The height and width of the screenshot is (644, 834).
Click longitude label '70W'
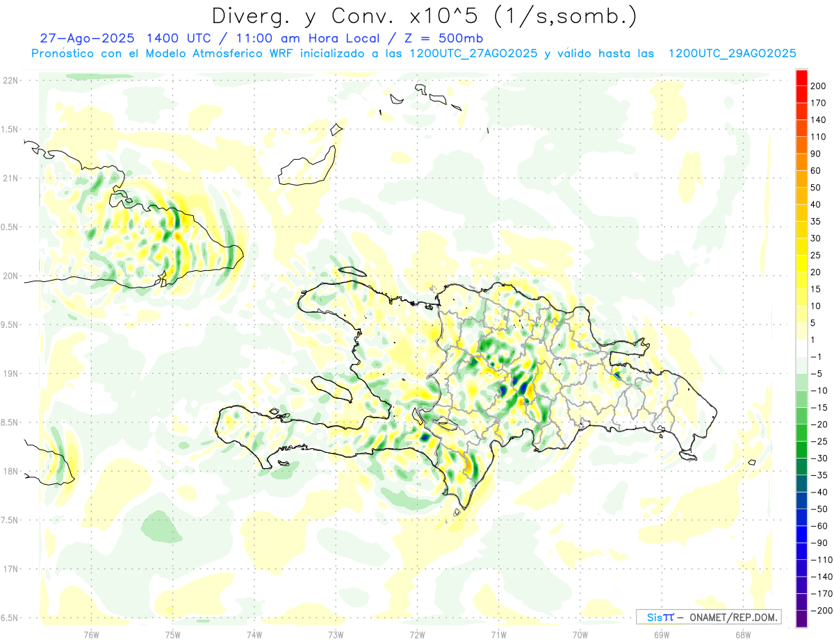click(x=580, y=635)
